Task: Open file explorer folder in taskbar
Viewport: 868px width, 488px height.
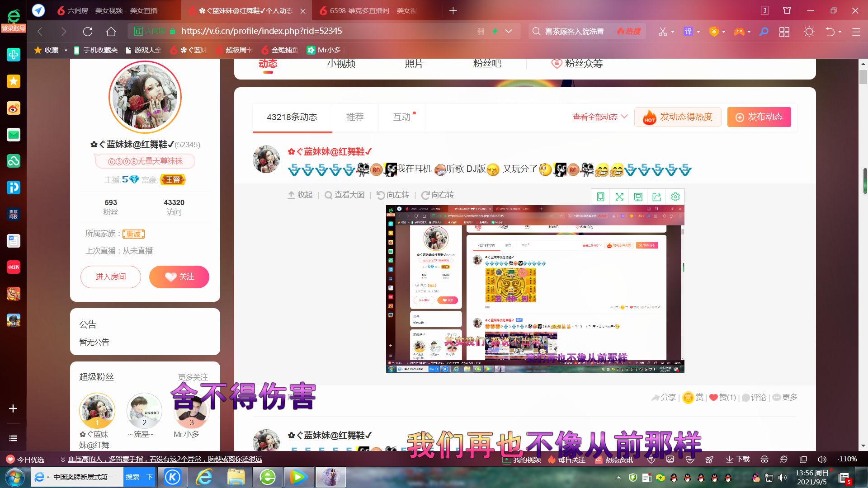Action: (x=236, y=477)
